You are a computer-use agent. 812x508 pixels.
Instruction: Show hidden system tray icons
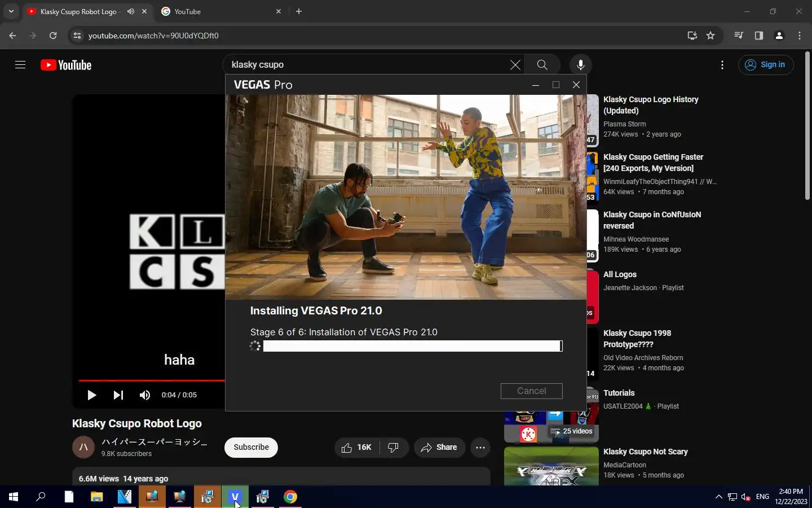pos(718,497)
